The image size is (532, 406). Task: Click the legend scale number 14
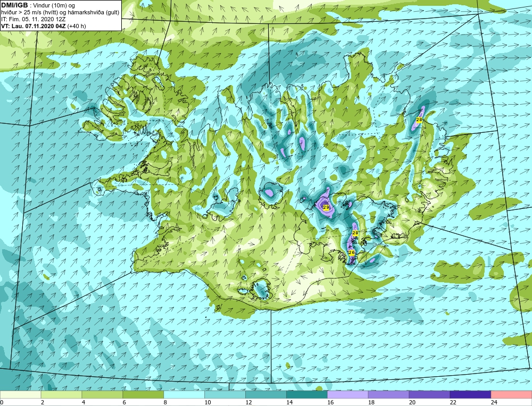pos(289,402)
